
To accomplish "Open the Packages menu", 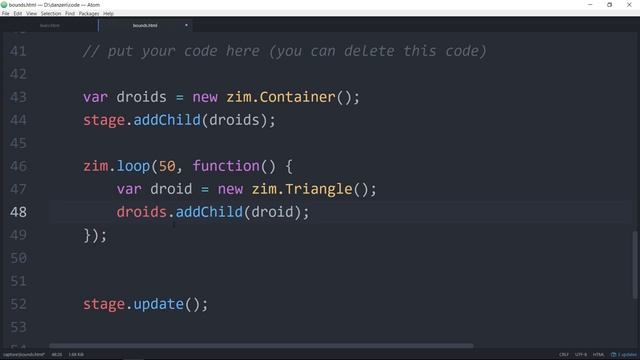I will pyautogui.click(x=89, y=13).
